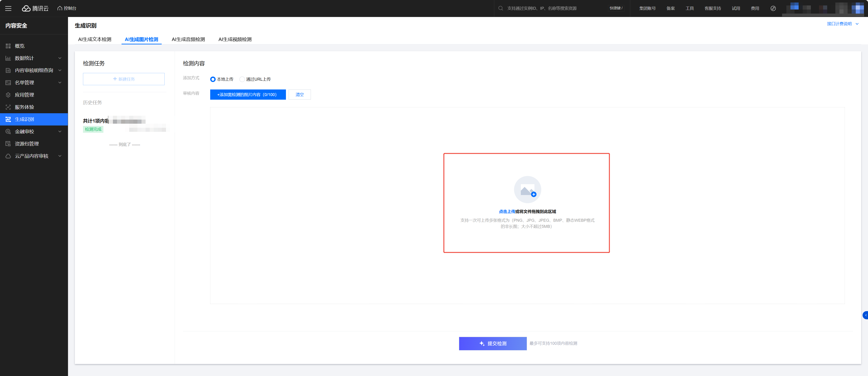868x376 pixels.
Task: Click the 概览 grid icon in sidebar
Action: point(8,46)
